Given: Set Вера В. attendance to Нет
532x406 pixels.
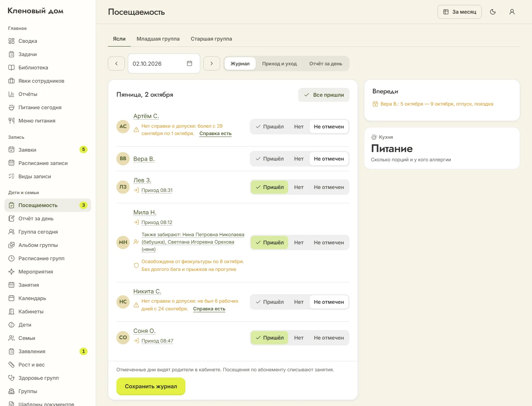Looking at the screenshot, I should pyautogui.click(x=299, y=159).
